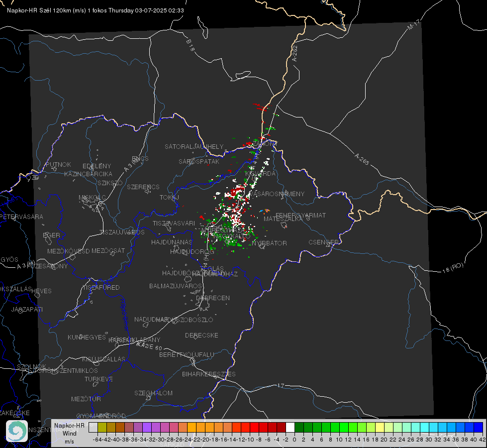487x448 pixels.
Task: Click the blue Hajdú-Bihar county label
Action: (x=124, y=315)
